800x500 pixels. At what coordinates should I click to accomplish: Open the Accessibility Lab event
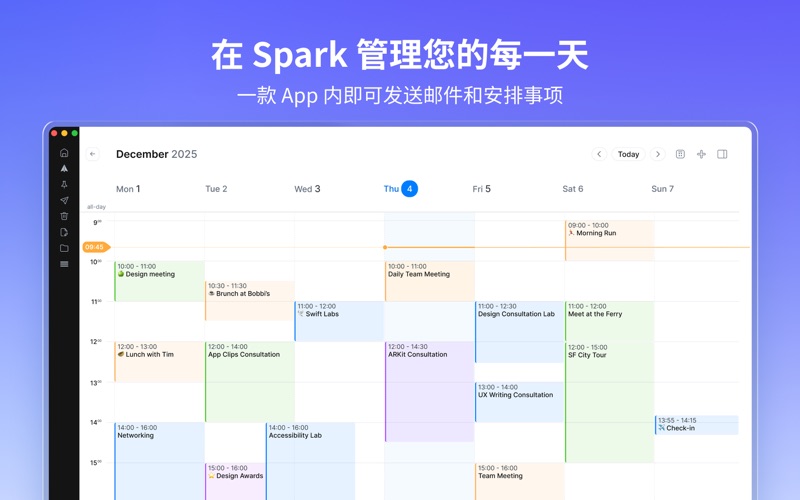coord(310,461)
